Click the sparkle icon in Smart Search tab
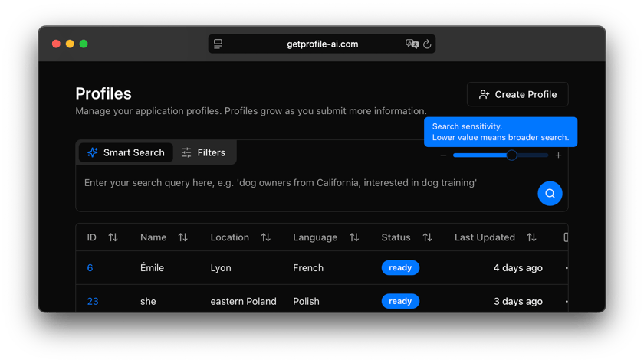Screen dimensions: 644x363 (x=93, y=152)
